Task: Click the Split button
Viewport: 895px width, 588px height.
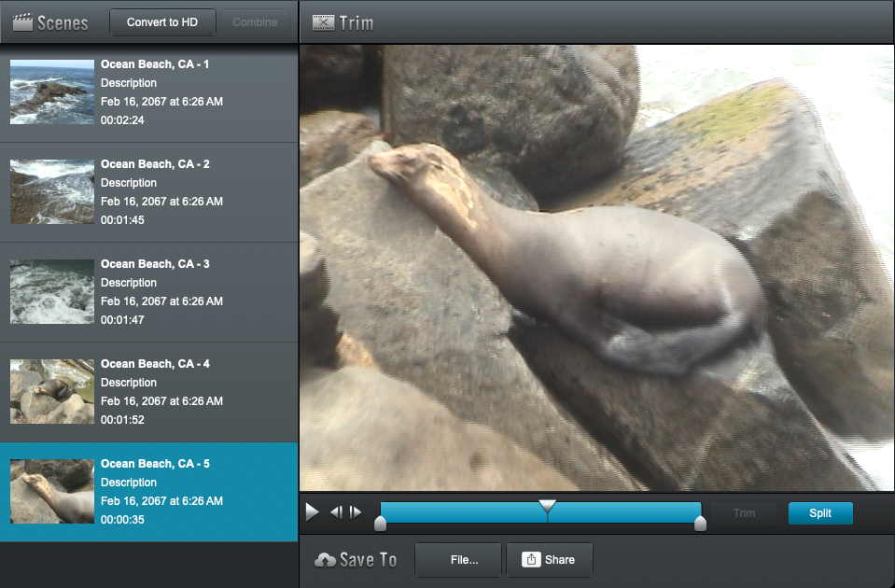Action: [819, 513]
